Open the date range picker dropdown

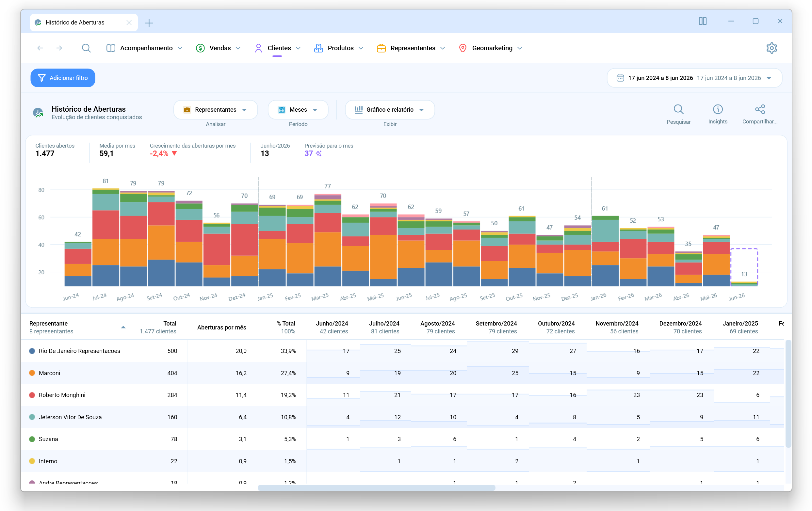[x=694, y=78]
